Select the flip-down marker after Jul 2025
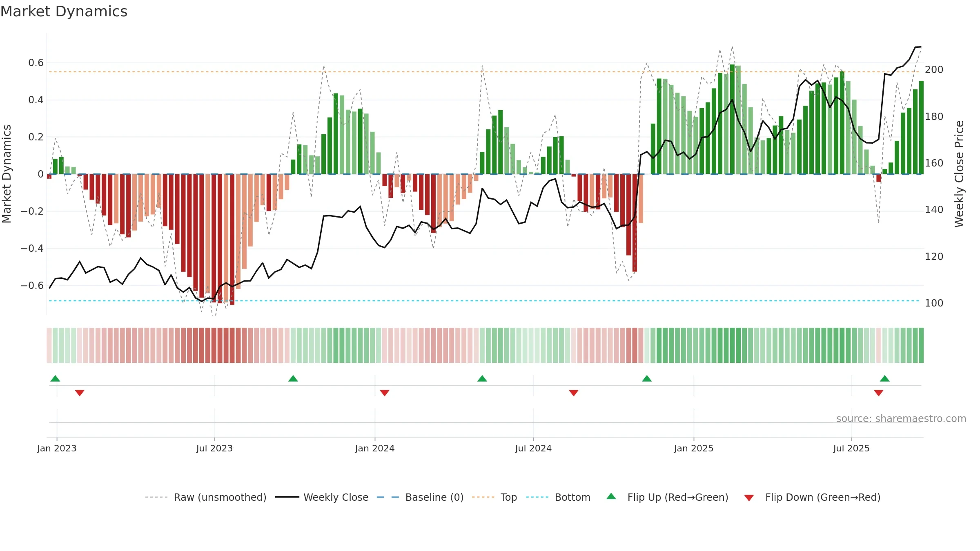 (x=879, y=393)
